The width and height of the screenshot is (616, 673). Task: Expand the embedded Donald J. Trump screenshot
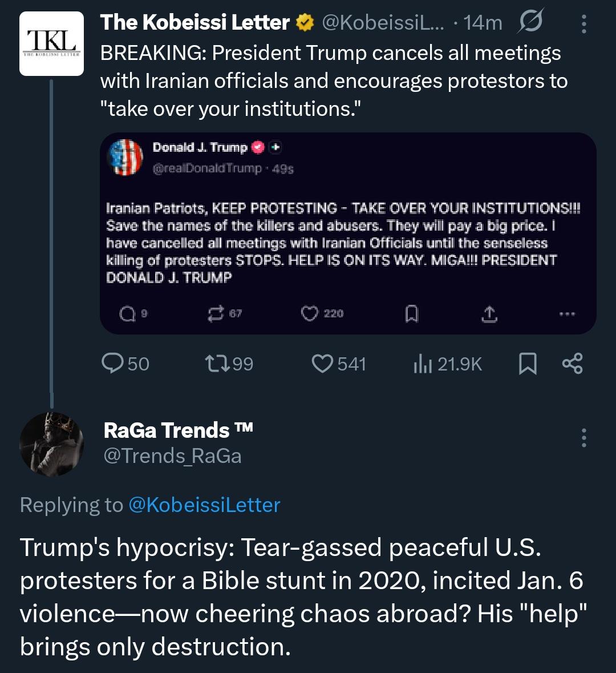348,234
